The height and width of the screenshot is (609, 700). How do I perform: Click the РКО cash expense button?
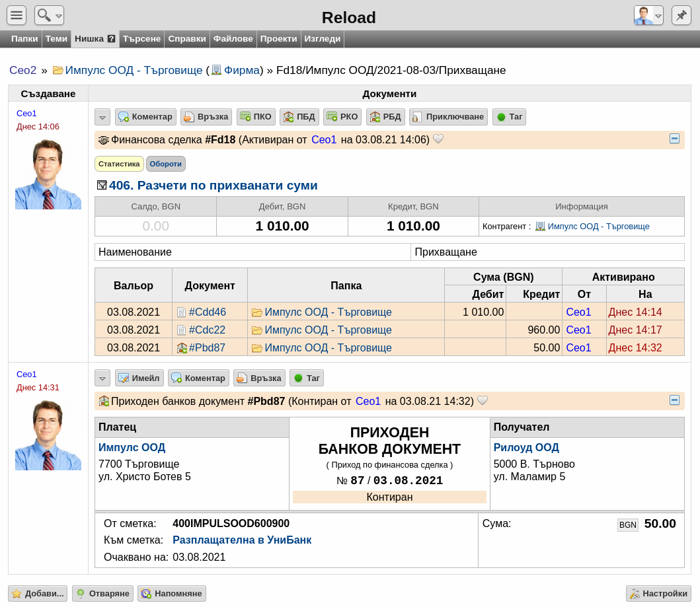coord(342,117)
